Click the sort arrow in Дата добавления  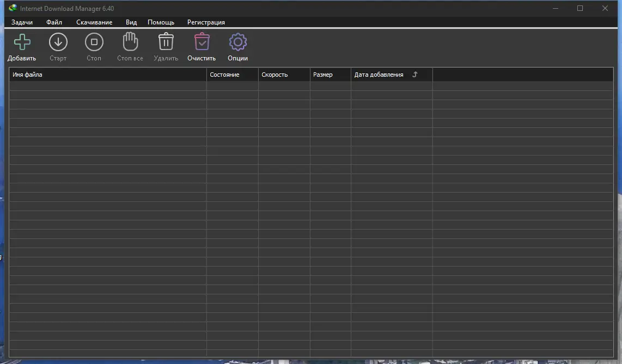click(x=415, y=75)
